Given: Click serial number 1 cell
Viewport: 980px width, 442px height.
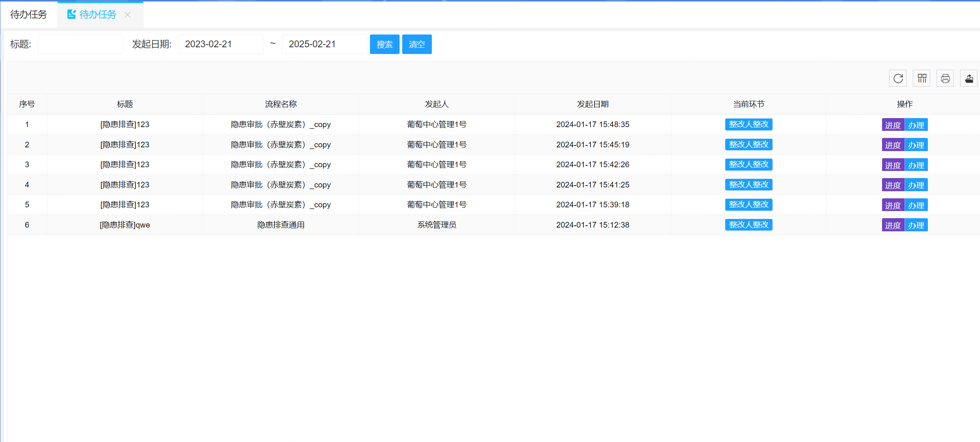Looking at the screenshot, I should coord(27,124).
